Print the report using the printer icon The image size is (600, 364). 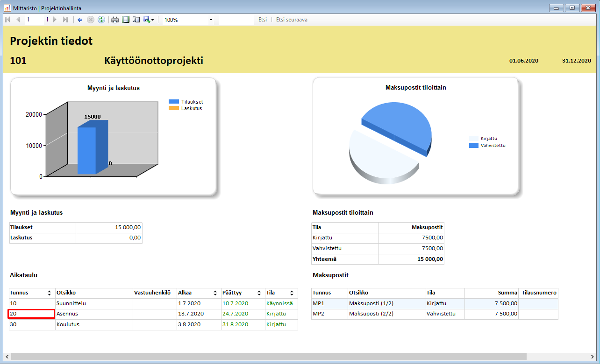(115, 20)
